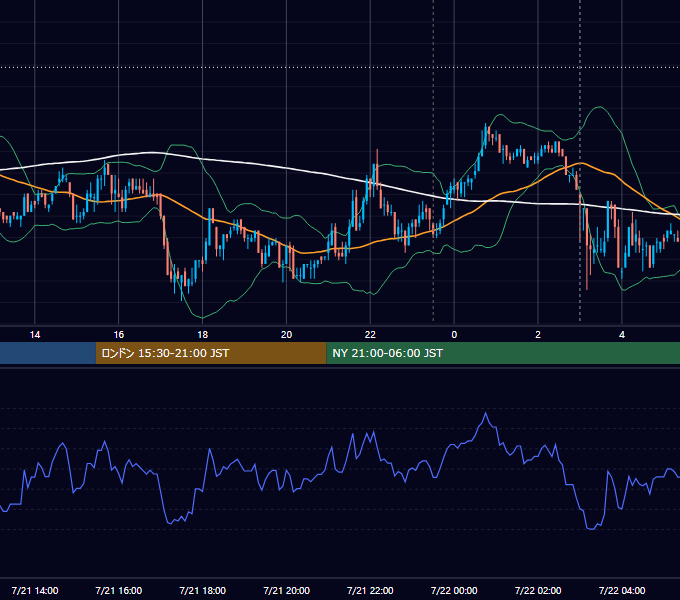The height and width of the screenshot is (600, 680).
Task: Click the 7/22 02:00 time label
Action: pos(538,590)
